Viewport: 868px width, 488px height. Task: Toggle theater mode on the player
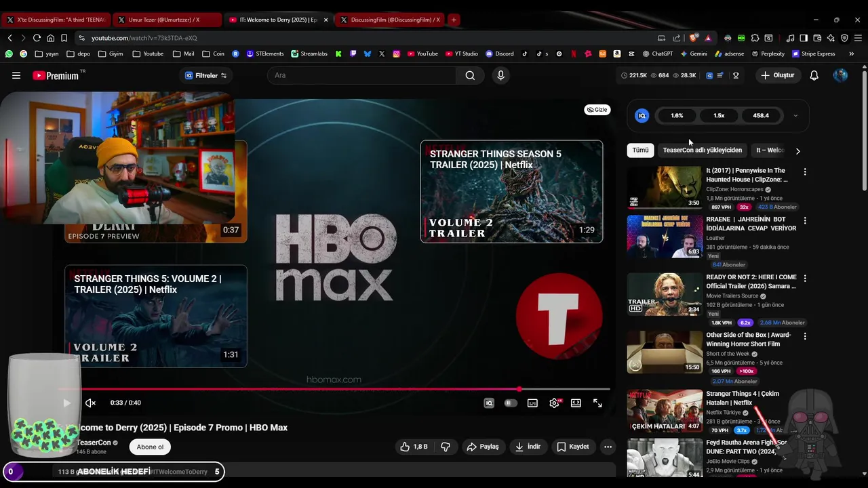pos(576,403)
